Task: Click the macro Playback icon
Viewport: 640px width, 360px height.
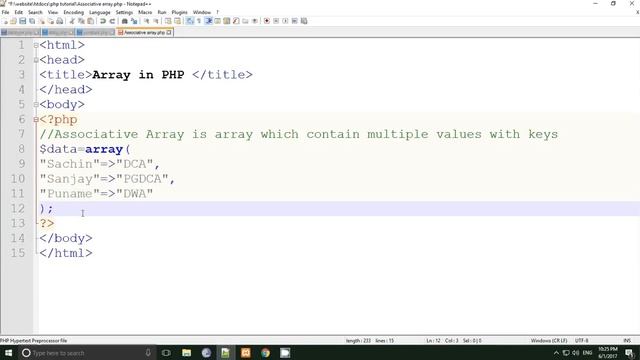Action: [285, 21]
